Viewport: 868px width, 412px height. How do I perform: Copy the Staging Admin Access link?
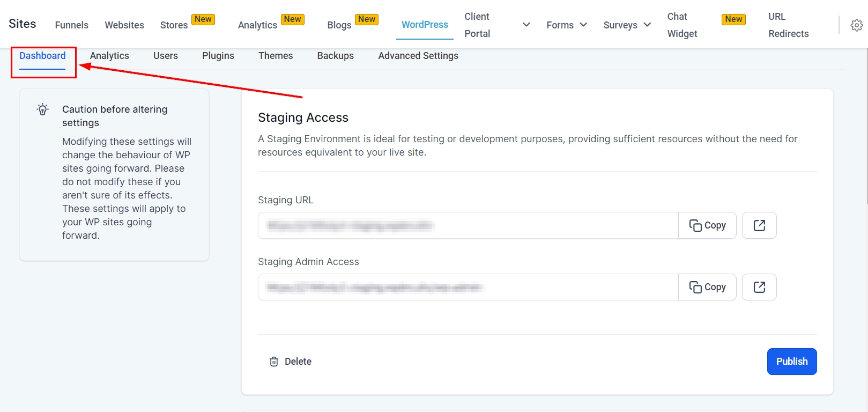tap(707, 287)
